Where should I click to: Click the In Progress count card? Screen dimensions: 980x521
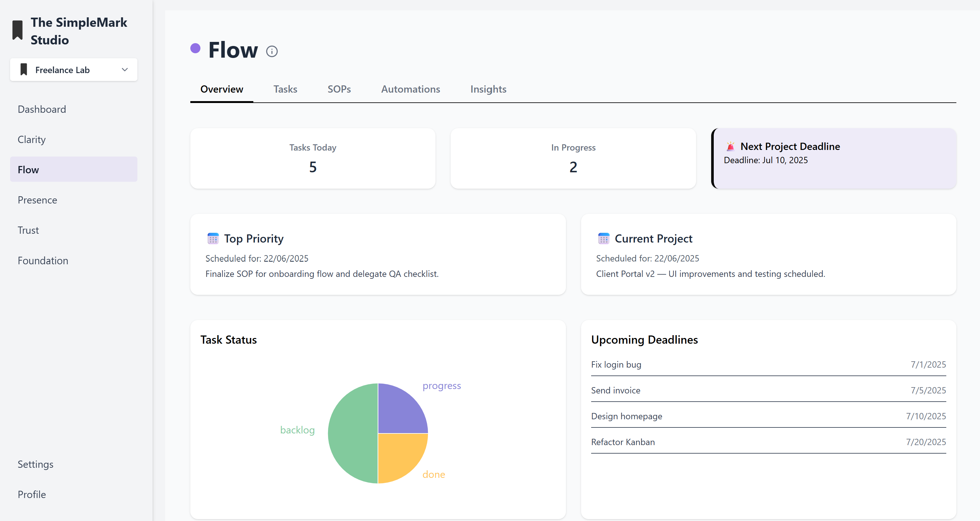click(x=573, y=158)
